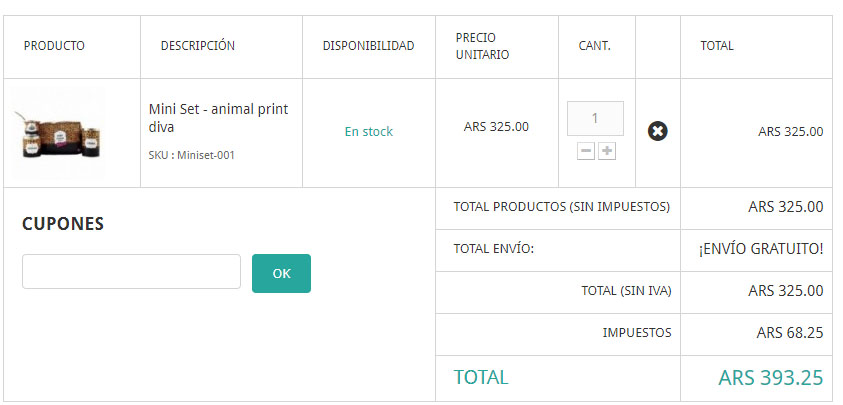Click the CUPONES heading

63,224
